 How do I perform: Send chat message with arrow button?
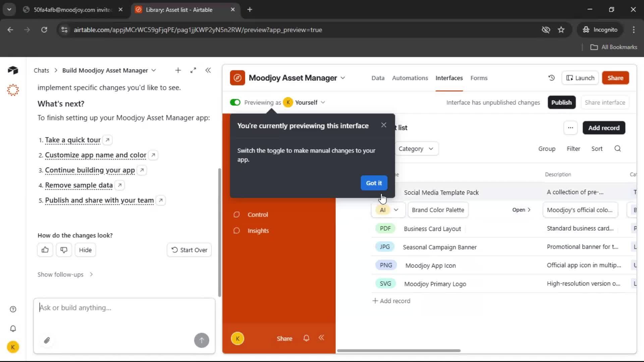pyautogui.click(x=202, y=340)
